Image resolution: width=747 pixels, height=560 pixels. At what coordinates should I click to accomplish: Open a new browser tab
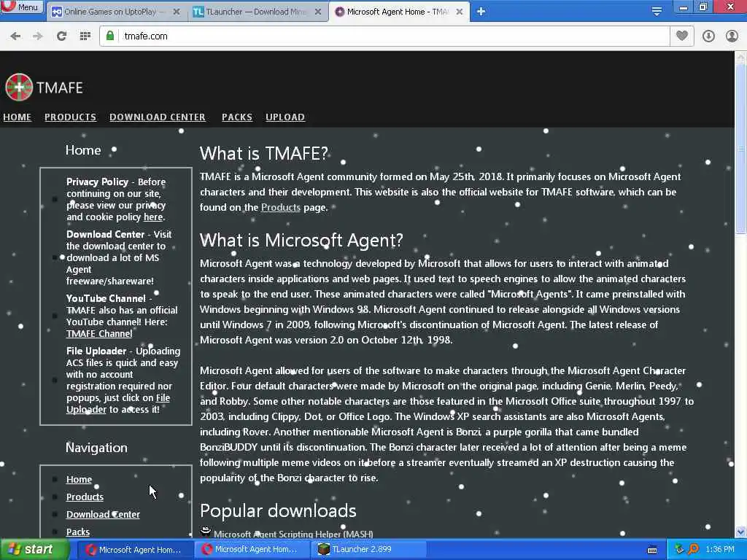[481, 12]
